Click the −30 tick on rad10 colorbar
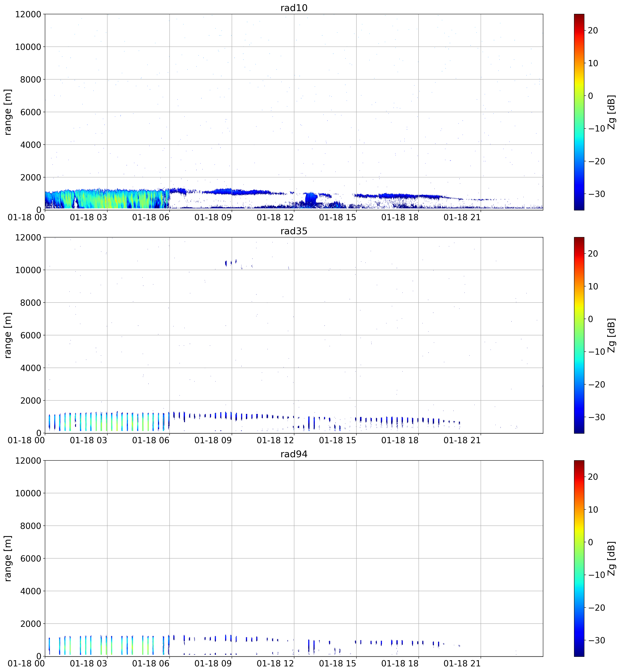Viewport: 620px width, 672px height. coord(597,194)
